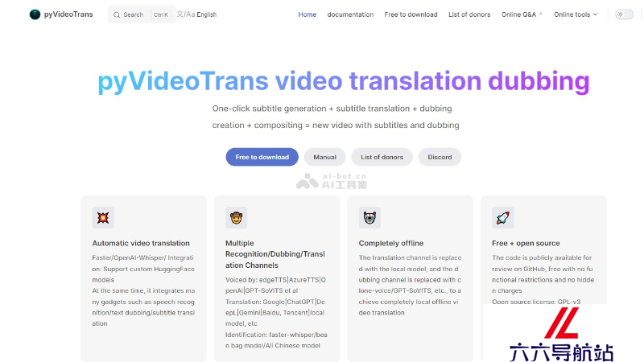Viewport: 644px width, 362px height.
Task: Toggle the dark mode appearance switch
Action: click(x=625, y=14)
